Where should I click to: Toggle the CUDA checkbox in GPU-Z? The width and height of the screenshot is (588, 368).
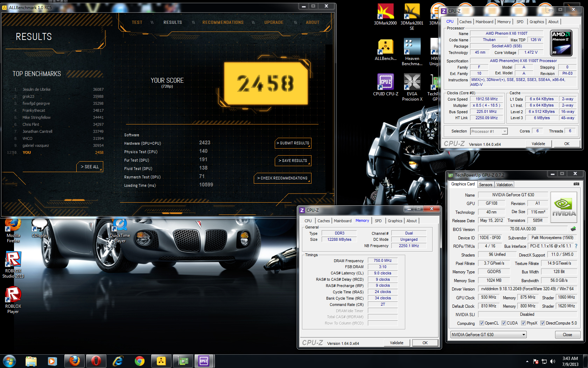504,323
